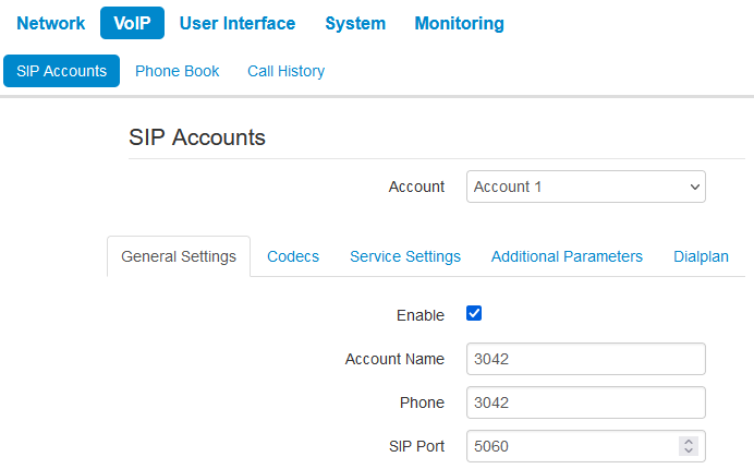Screen dimensions: 754x470
Task: View the Call History page
Action: click(286, 71)
